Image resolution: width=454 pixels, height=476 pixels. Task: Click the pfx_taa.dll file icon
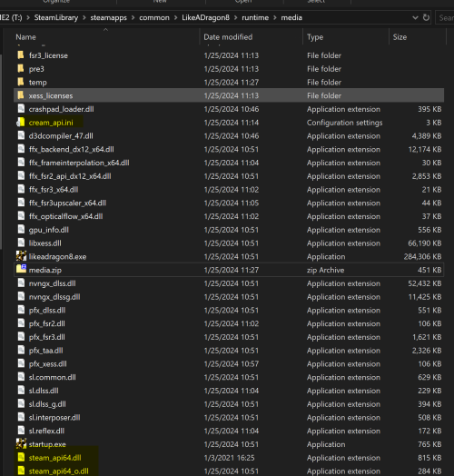coord(21,350)
